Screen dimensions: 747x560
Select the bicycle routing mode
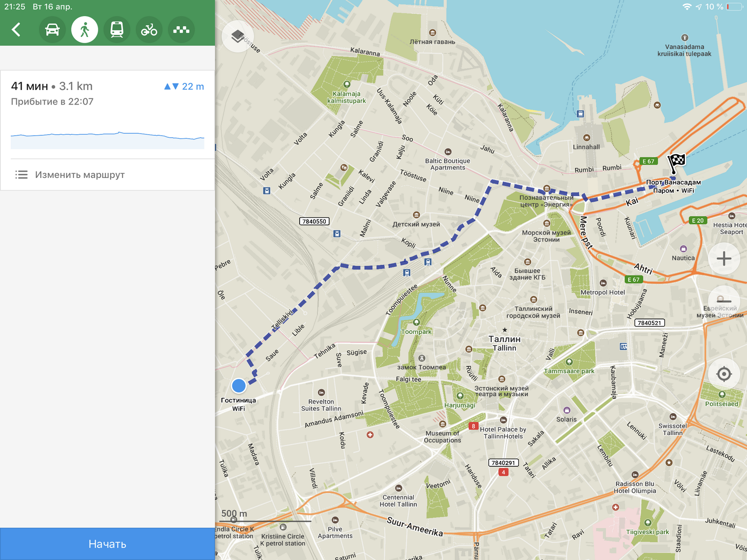coord(149,30)
